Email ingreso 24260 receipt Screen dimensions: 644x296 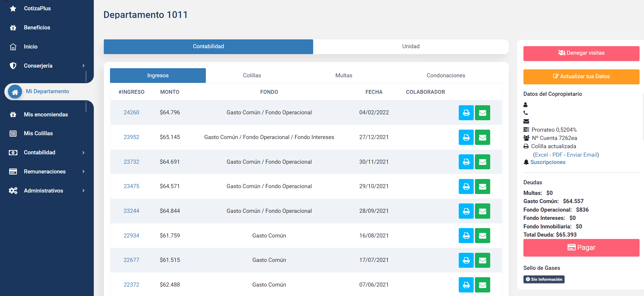pyautogui.click(x=483, y=113)
